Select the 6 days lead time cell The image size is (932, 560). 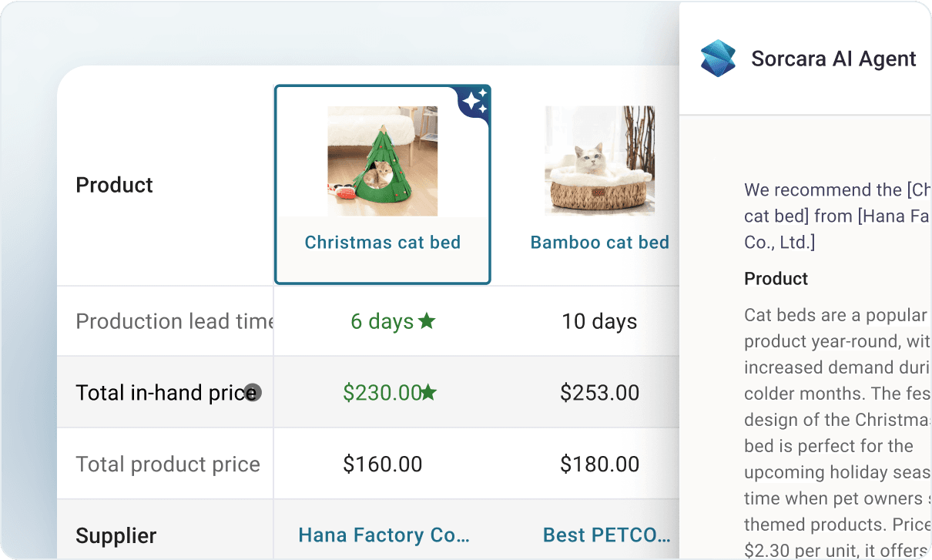[x=383, y=321]
